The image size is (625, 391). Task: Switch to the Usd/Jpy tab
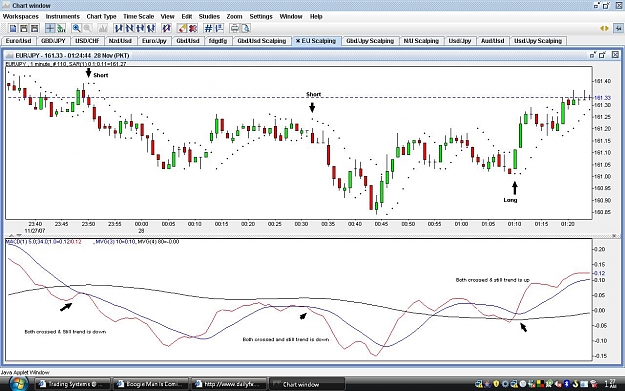460,41
